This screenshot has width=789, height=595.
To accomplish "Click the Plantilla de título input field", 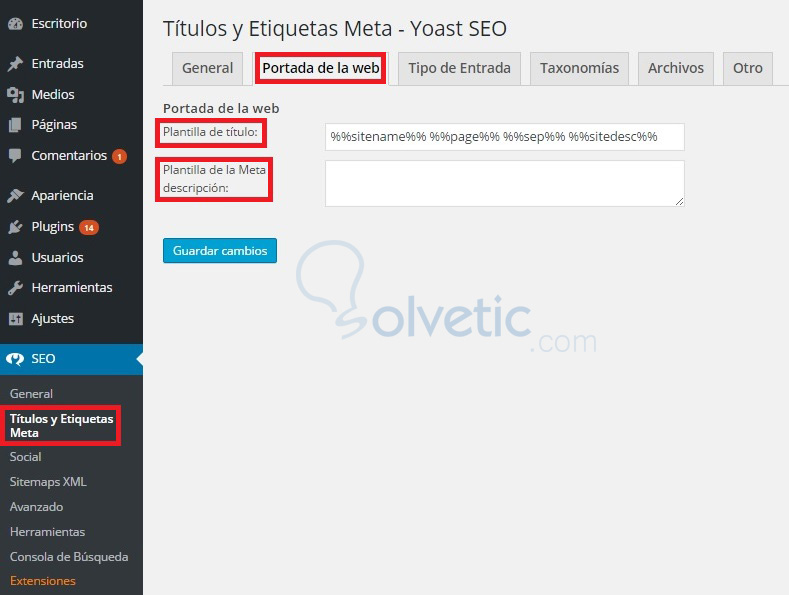I will (505, 137).
